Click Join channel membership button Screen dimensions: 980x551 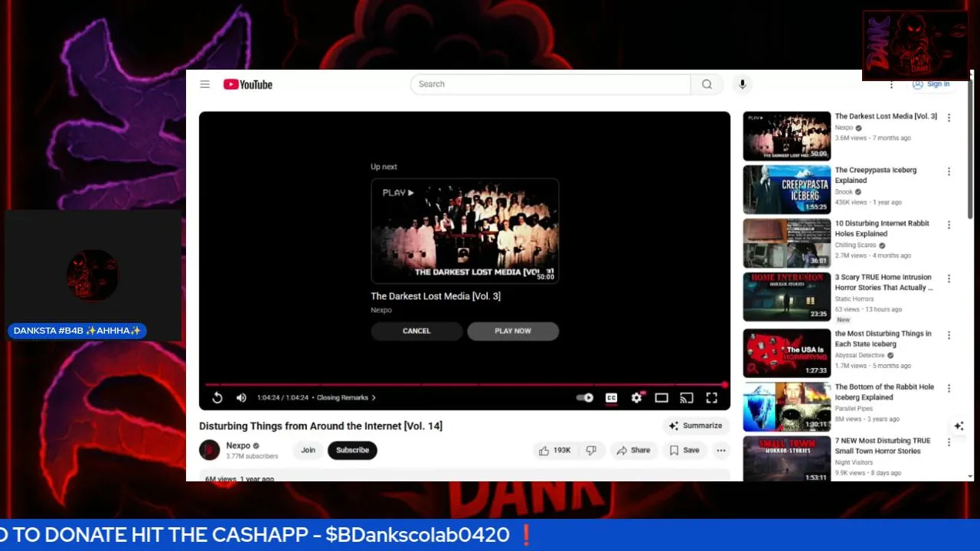coord(308,450)
